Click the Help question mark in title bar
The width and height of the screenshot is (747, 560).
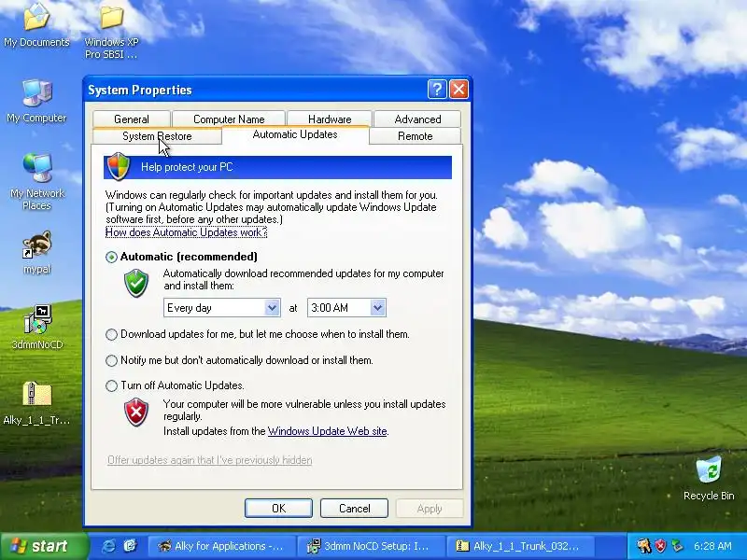(436, 89)
